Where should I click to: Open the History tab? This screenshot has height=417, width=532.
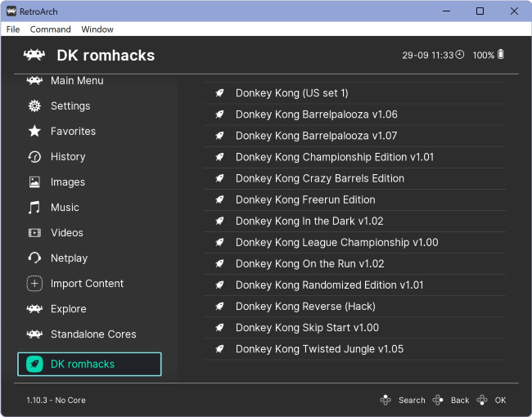[x=89, y=157]
